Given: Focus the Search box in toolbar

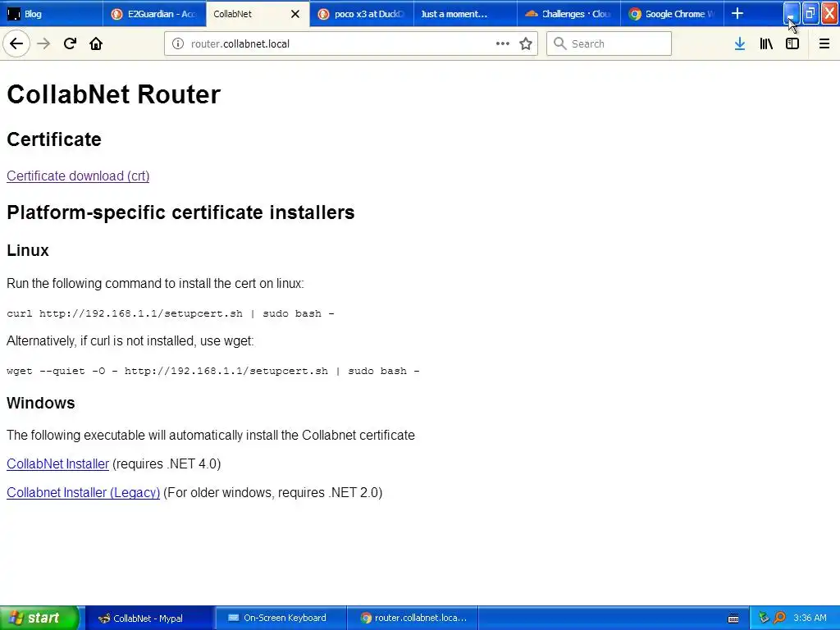Looking at the screenshot, I should [x=609, y=43].
